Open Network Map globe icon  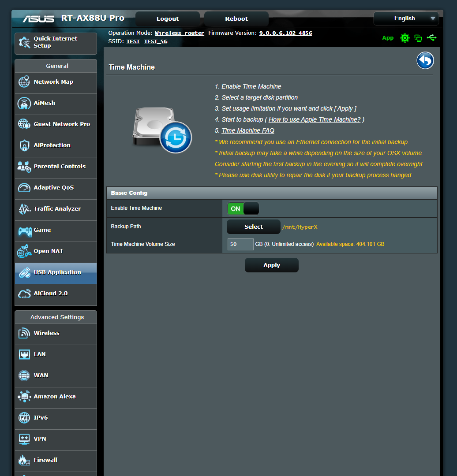click(24, 82)
